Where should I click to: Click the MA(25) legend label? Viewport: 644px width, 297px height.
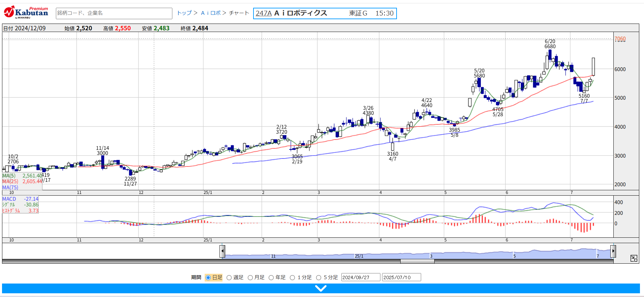click(x=10, y=181)
